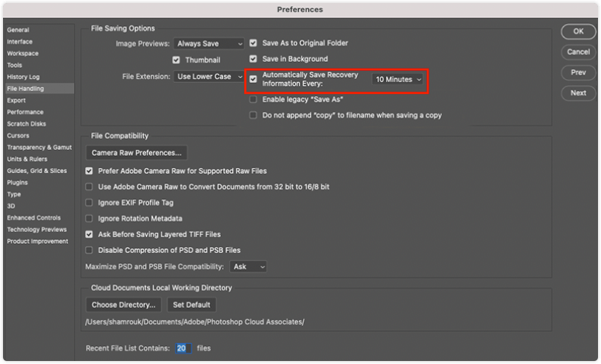Click the Set Default button
Screen dimensions: 601x364
[x=191, y=304]
